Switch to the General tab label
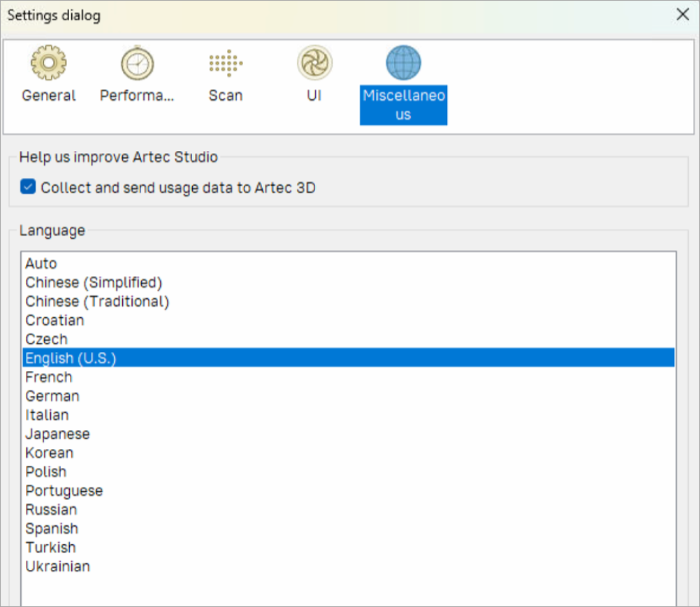Screen dimensions: 700x607 coord(49,96)
